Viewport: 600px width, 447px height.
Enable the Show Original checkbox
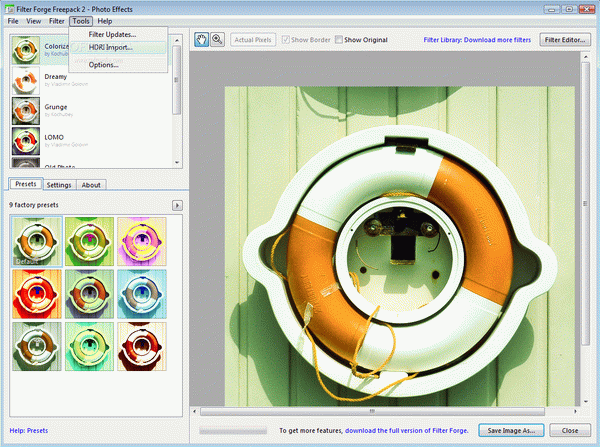339,39
